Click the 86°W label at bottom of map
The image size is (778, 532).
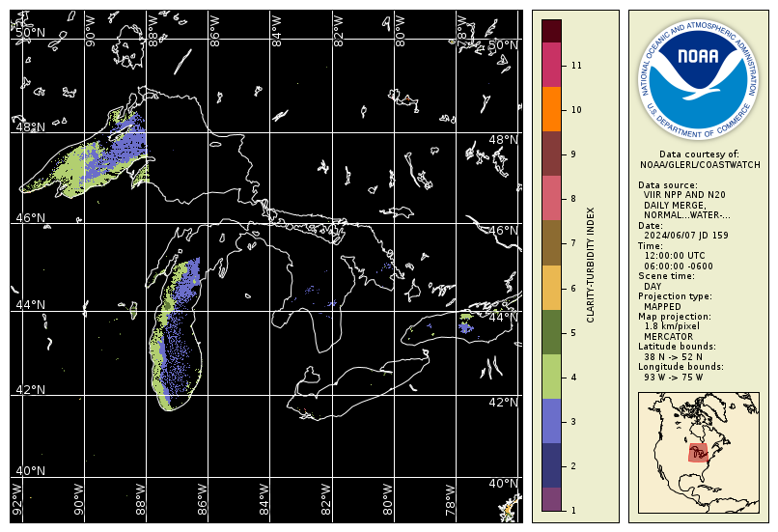click(x=202, y=500)
